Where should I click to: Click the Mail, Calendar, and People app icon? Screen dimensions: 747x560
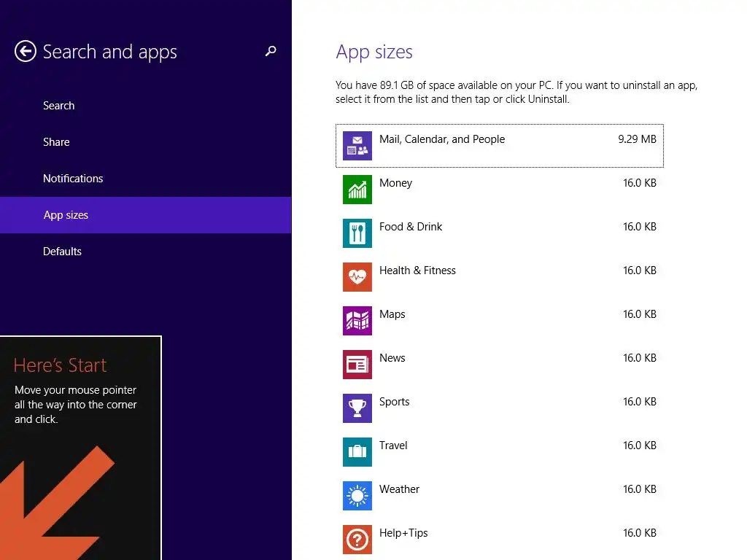tap(357, 146)
